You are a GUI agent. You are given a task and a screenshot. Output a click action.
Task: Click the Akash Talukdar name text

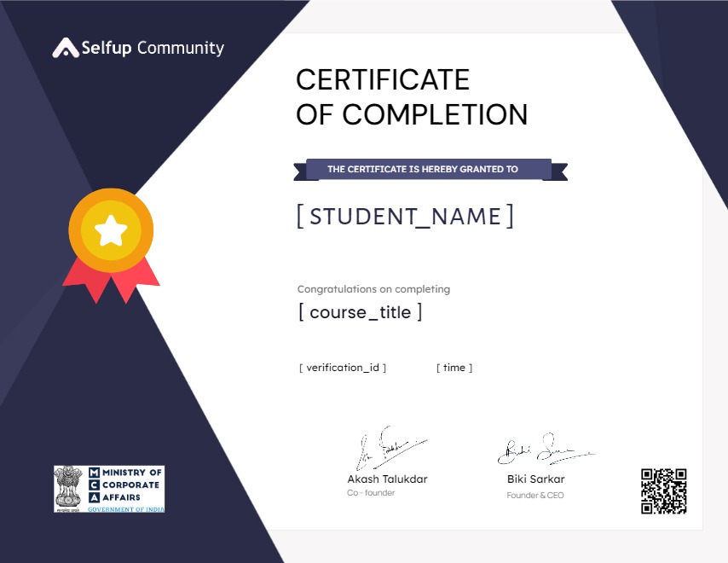coord(387,479)
